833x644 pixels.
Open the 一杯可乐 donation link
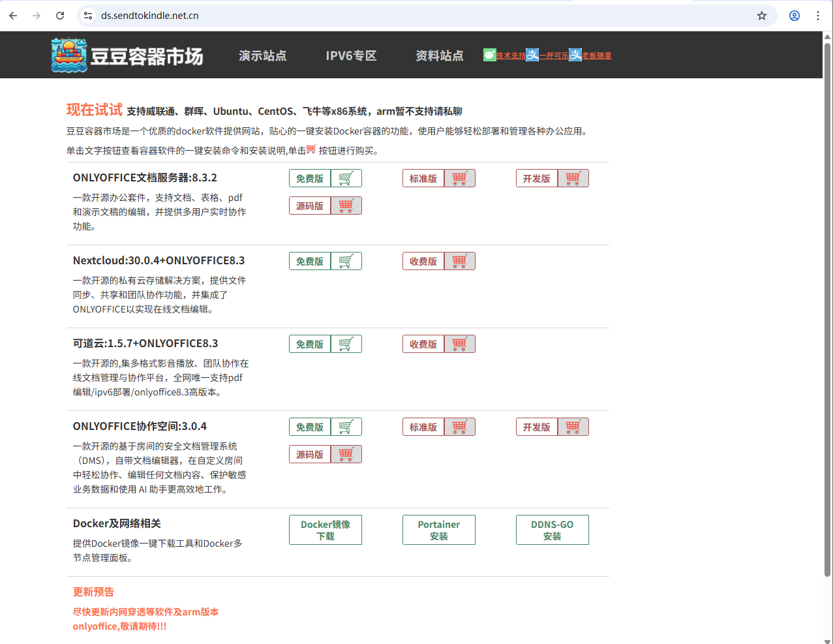[554, 56]
